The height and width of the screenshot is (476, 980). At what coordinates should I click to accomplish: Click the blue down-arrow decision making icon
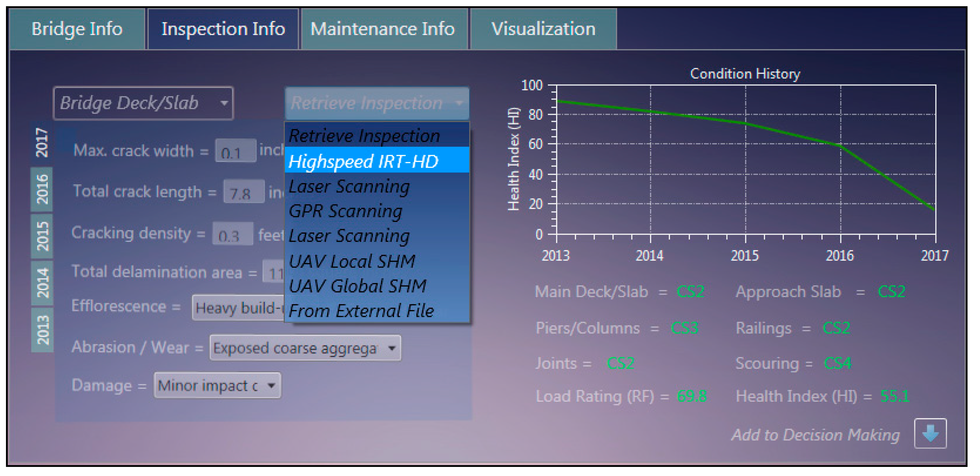[930, 433]
